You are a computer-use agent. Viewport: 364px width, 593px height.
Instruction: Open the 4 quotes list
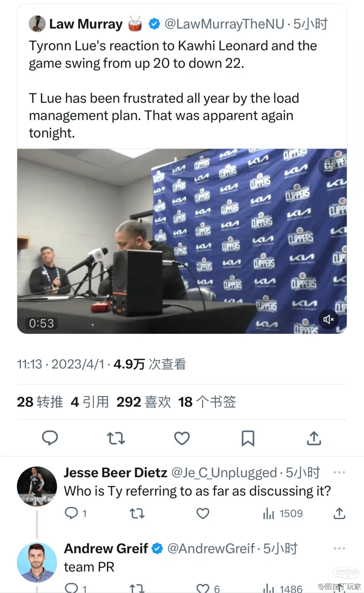(90, 402)
